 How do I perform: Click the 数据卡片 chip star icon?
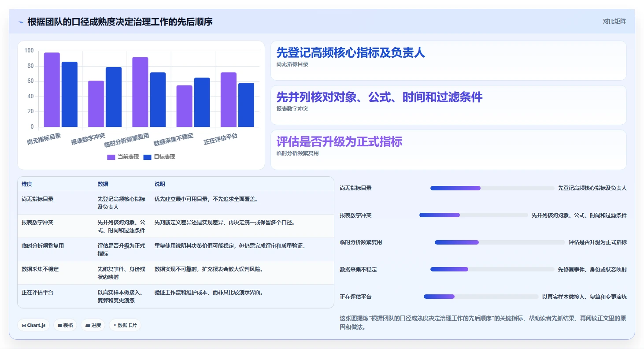pos(115,325)
